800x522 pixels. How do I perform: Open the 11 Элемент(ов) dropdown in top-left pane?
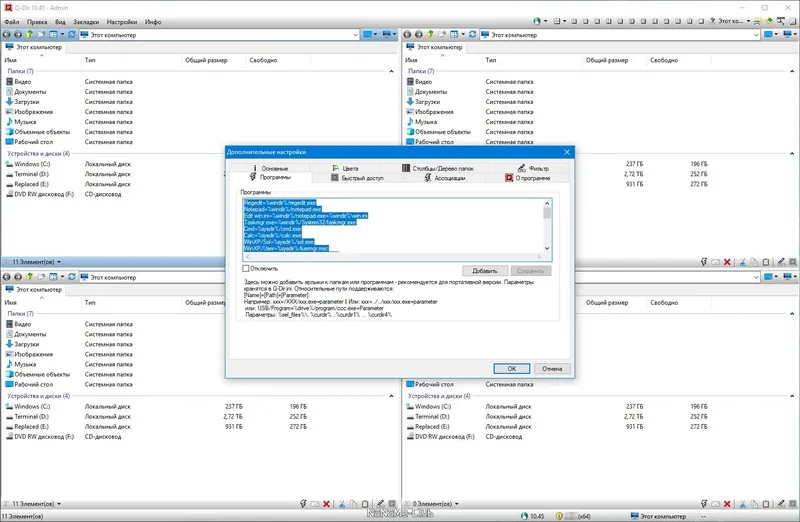pyautogui.click(x=59, y=262)
